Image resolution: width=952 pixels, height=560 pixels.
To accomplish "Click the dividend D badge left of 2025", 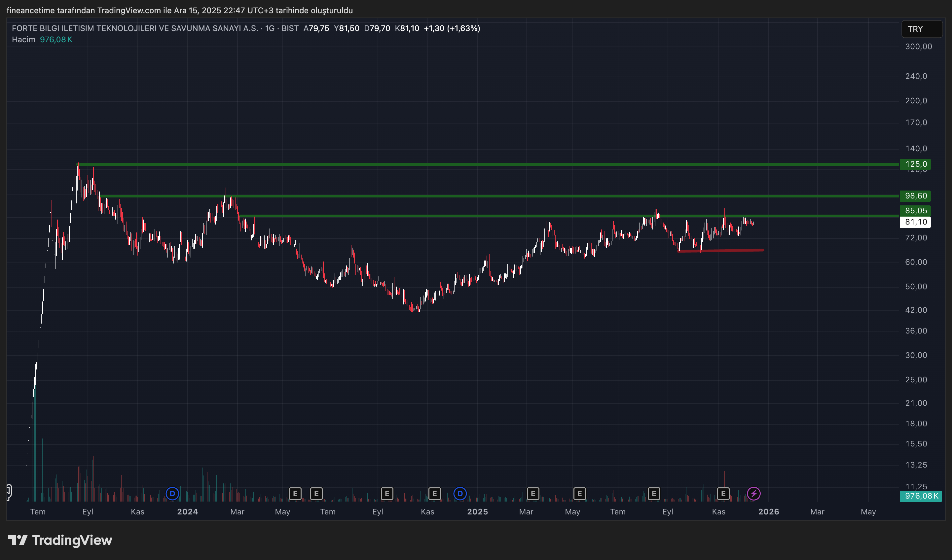I will tap(460, 493).
